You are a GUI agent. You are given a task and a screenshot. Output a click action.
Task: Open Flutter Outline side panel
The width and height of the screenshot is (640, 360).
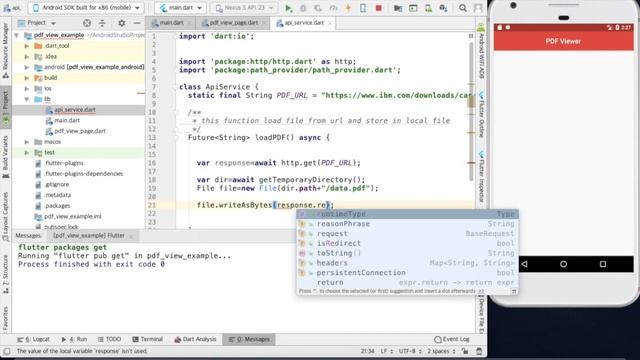click(481, 115)
